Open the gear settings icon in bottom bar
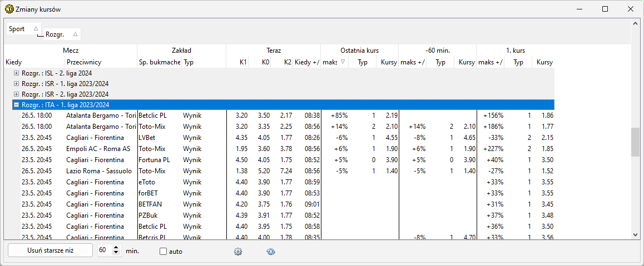644x266 pixels. click(x=238, y=252)
